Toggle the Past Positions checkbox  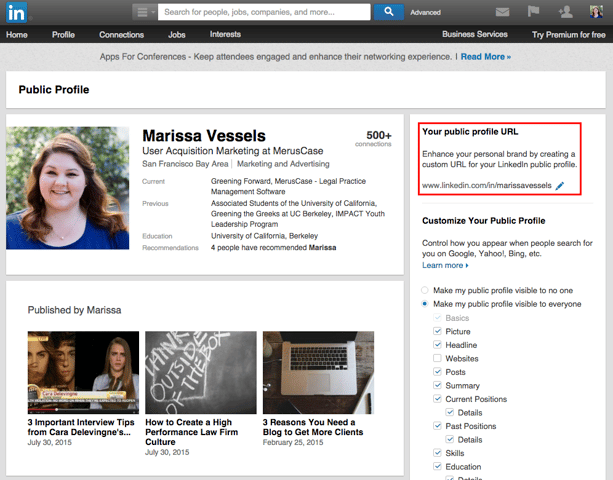click(437, 426)
